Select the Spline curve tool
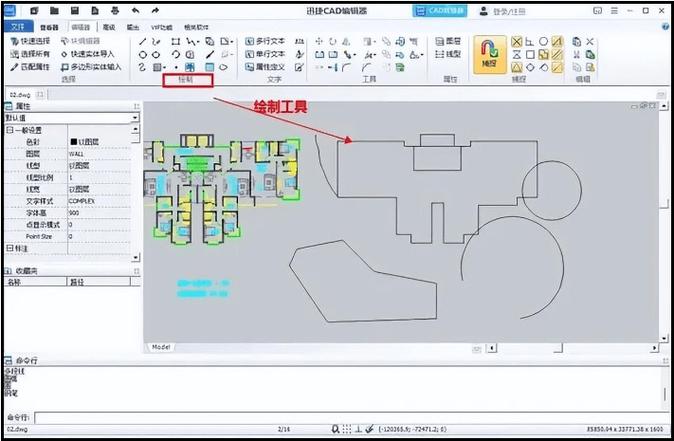The height and width of the screenshot is (441, 674). [x=143, y=67]
